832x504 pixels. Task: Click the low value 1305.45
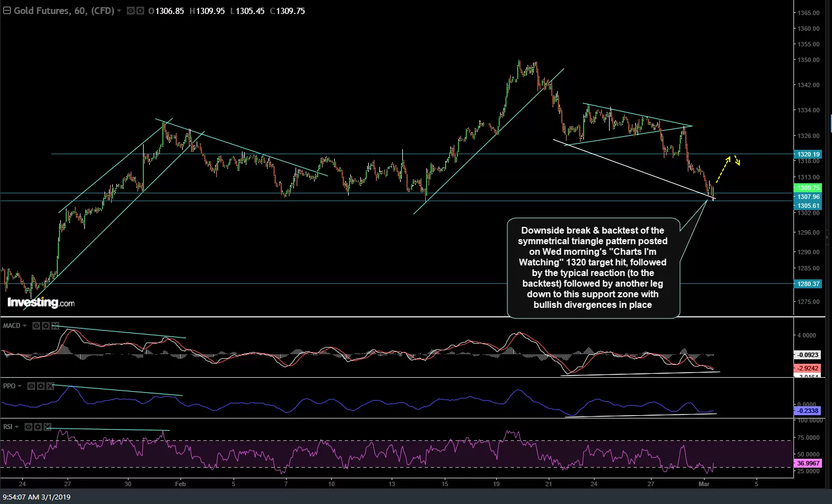[250, 11]
